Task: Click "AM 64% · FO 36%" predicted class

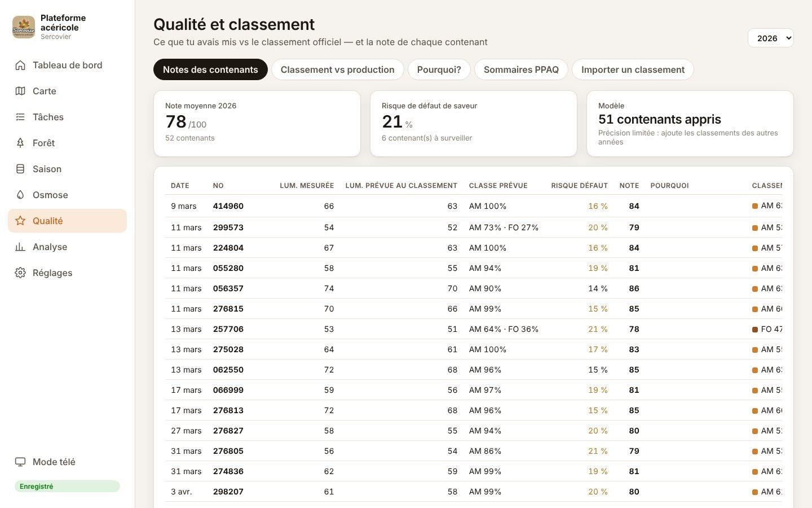Action: (x=504, y=329)
